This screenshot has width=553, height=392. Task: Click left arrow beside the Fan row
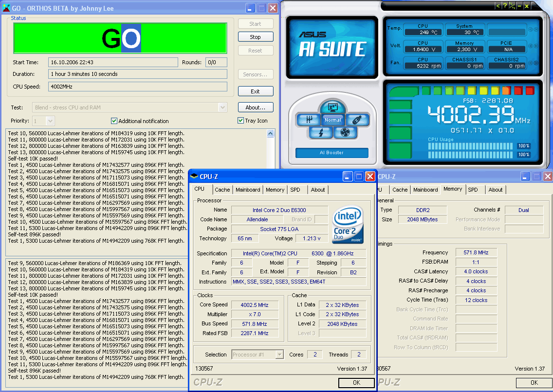530,63
